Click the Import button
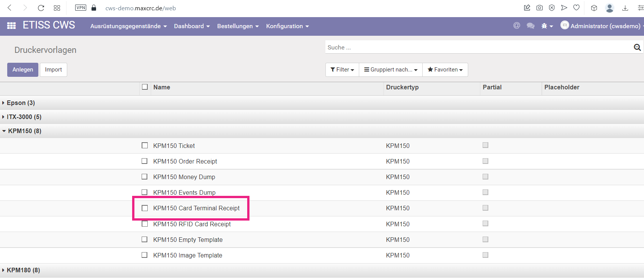Viewport: 644px width, 278px height. (x=54, y=70)
